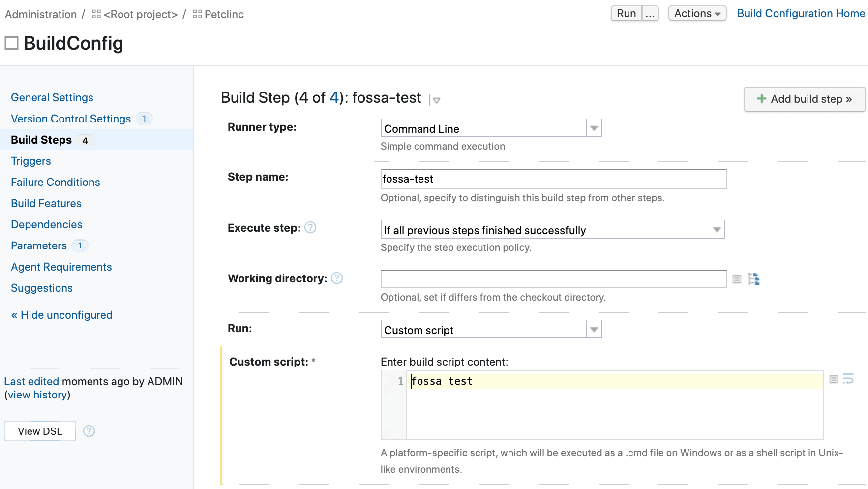Open Build Features in the sidebar

pos(46,203)
